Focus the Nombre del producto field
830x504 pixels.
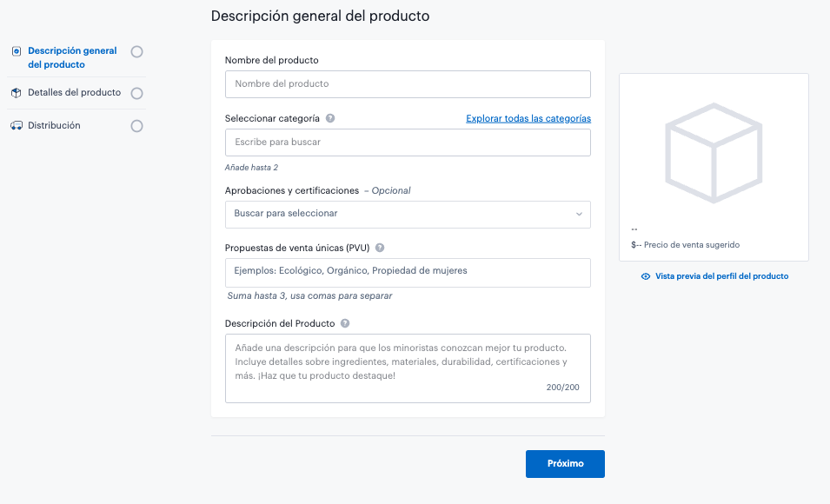pos(407,84)
